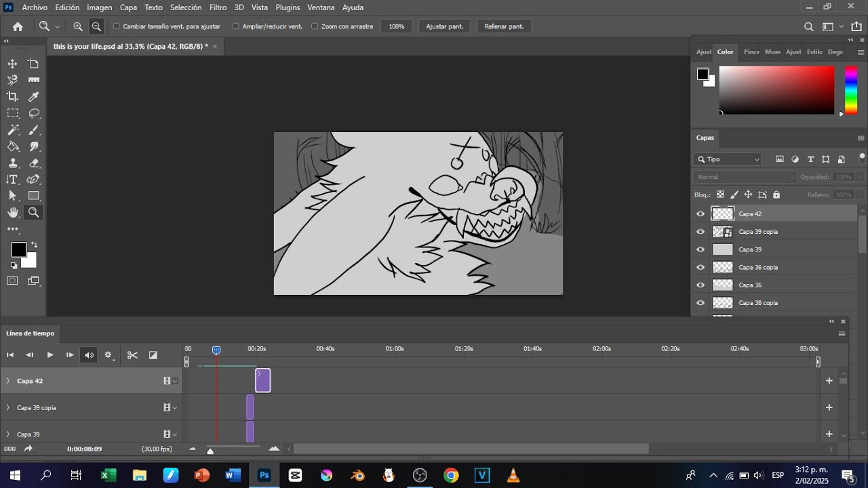Hide the Capa 42 layer
Screen dimensions: 868x488
tap(701, 213)
